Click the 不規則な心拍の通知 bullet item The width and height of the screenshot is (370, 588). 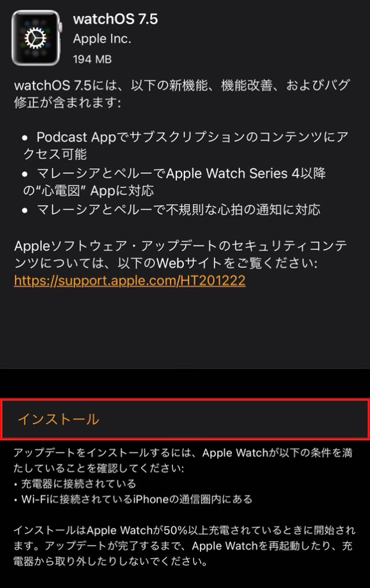tap(171, 209)
